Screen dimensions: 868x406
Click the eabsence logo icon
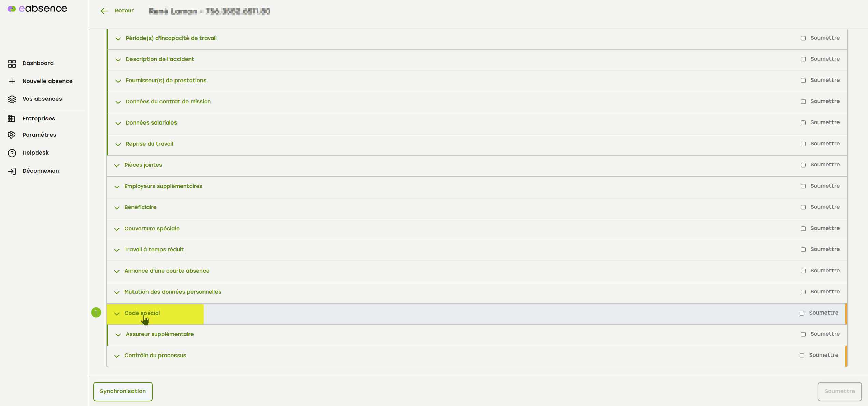point(12,9)
